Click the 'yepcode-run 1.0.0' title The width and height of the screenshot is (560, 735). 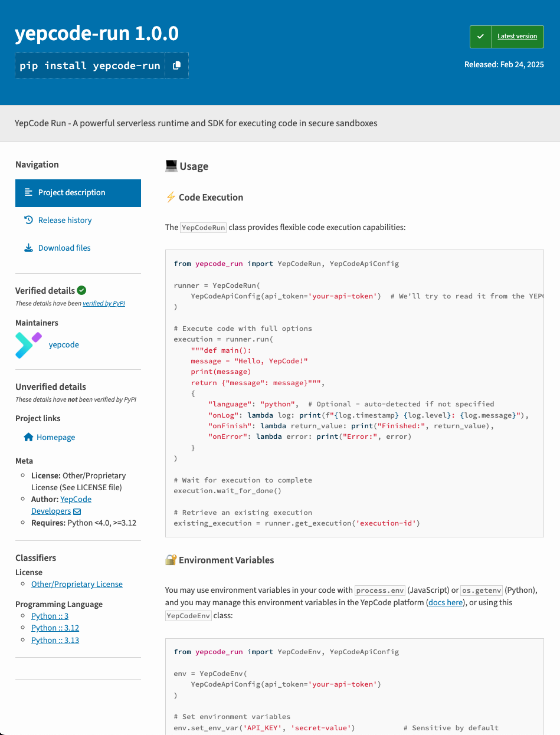click(97, 34)
